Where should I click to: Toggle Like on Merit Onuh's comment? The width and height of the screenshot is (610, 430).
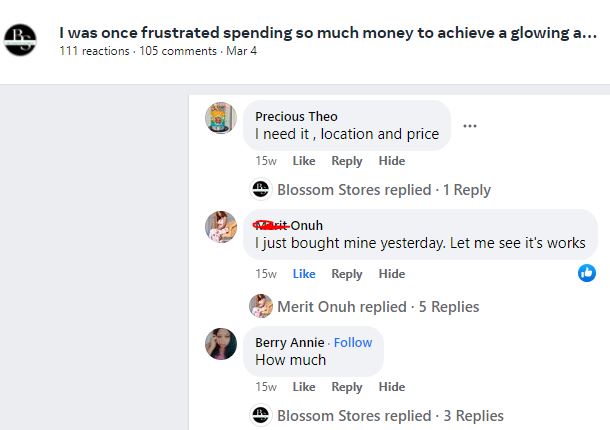click(x=304, y=274)
